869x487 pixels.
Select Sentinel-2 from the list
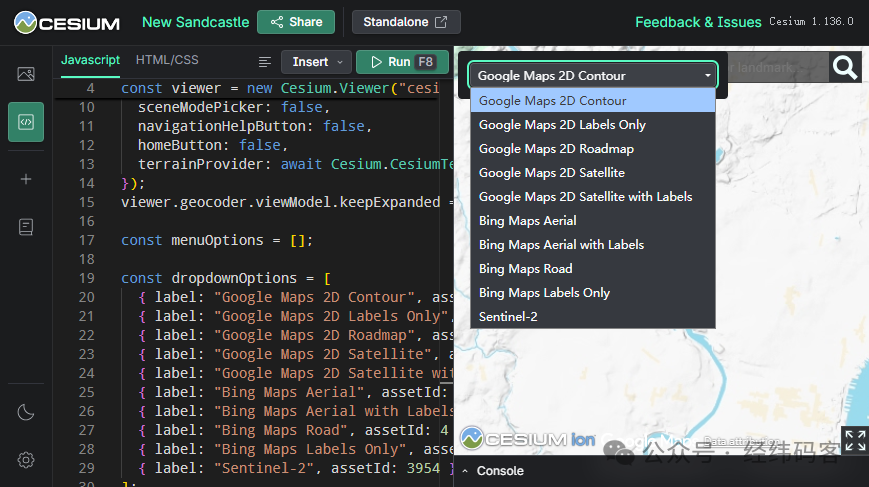(510, 316)
